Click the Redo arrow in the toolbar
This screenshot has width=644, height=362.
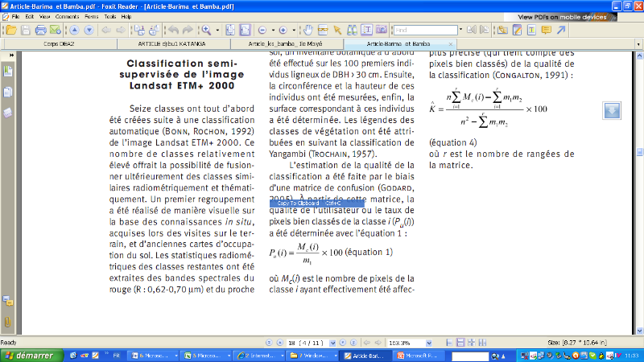pos(188,30)
